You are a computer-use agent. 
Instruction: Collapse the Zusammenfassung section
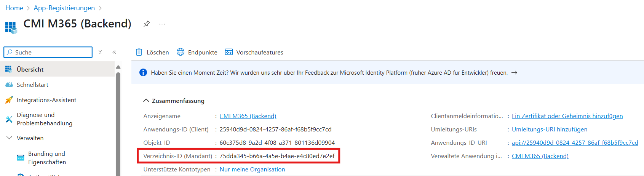click(x=146, y=101)
